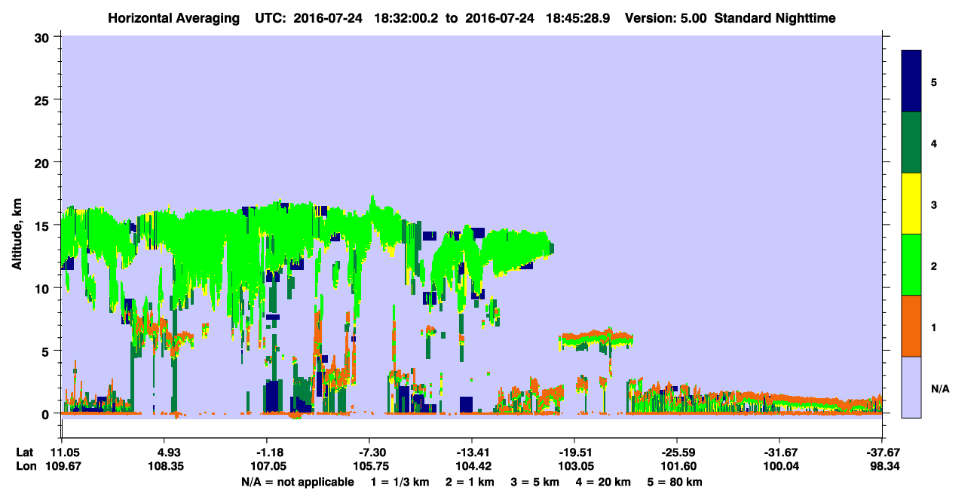Click latitude value -13.41
This screenshot has height=503, width=980.
pos(471,452)
